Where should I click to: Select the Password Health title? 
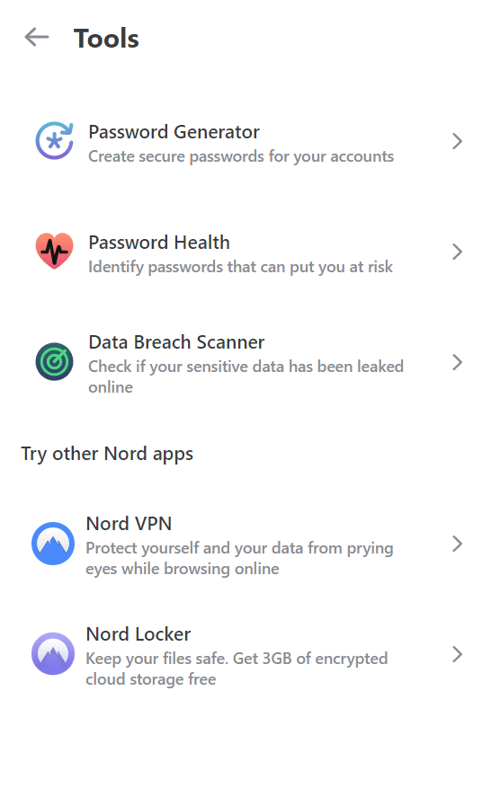(x=159, y=242)
